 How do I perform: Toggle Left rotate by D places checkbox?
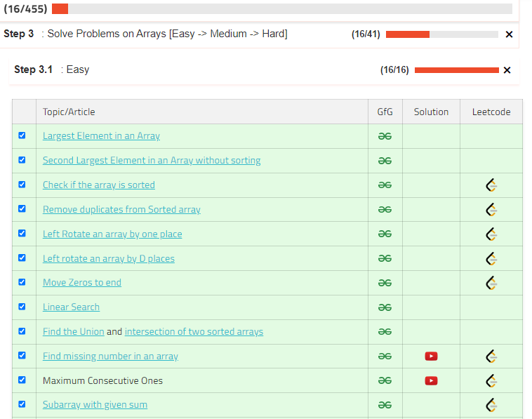pos(22,258)
